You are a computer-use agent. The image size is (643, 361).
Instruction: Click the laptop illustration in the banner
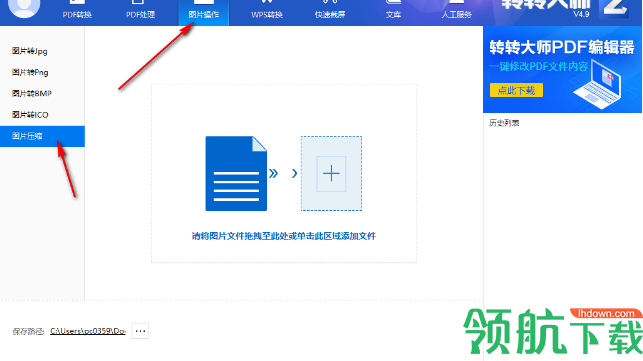coord(598,85)
